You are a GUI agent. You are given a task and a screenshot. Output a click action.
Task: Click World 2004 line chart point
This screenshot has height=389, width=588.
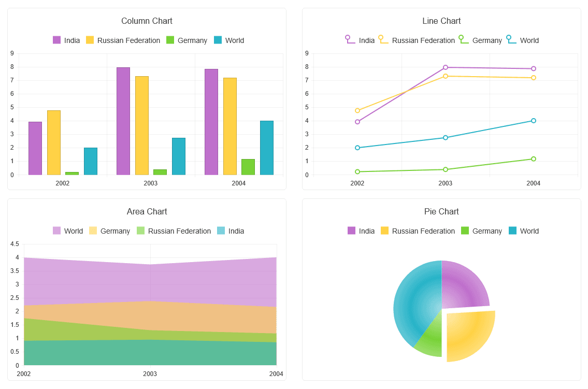[534, 121]
